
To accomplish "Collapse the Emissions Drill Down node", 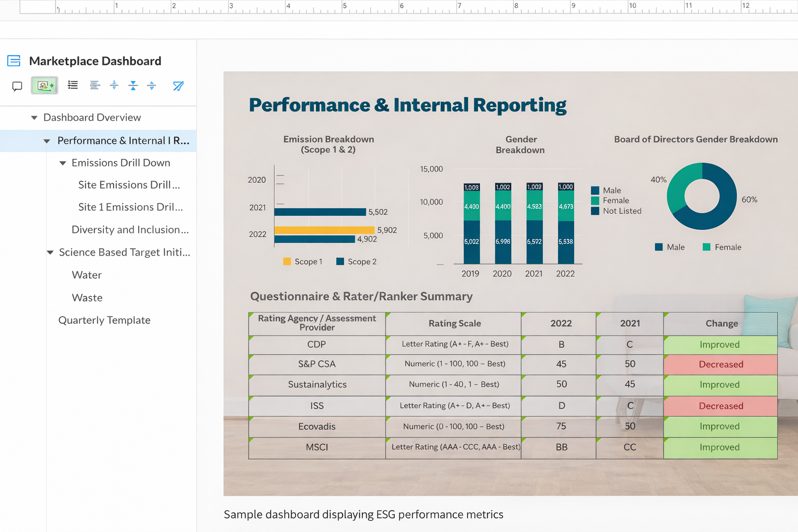I will tap(63, 163).
